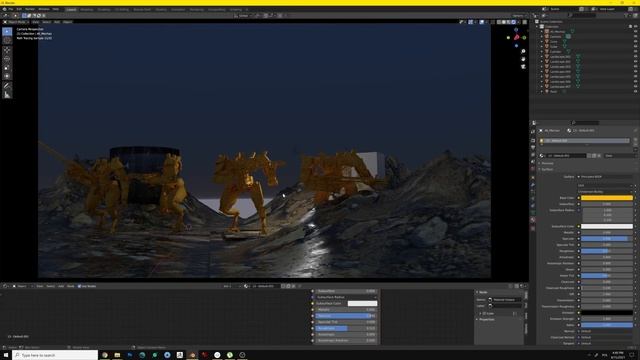Viewport: 640px width, 360px height.
Task: Switch to the Compositing workspace tab
Action: click(216, 9)
